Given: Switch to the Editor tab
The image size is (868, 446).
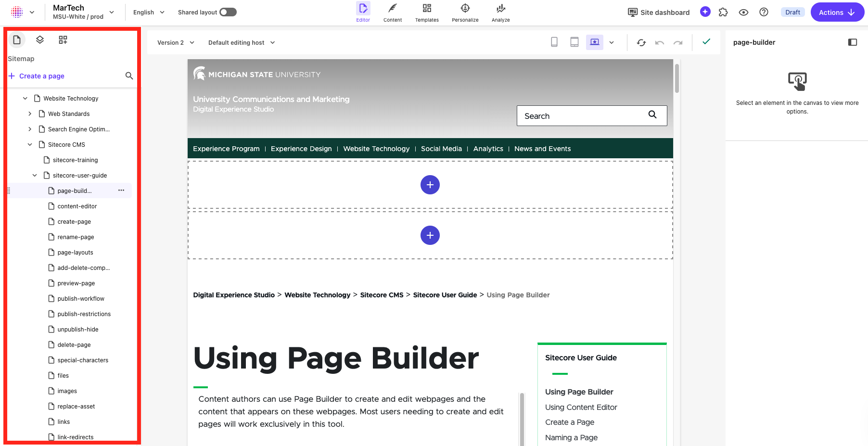Looking at the screenshot, I should click(363, 13).
